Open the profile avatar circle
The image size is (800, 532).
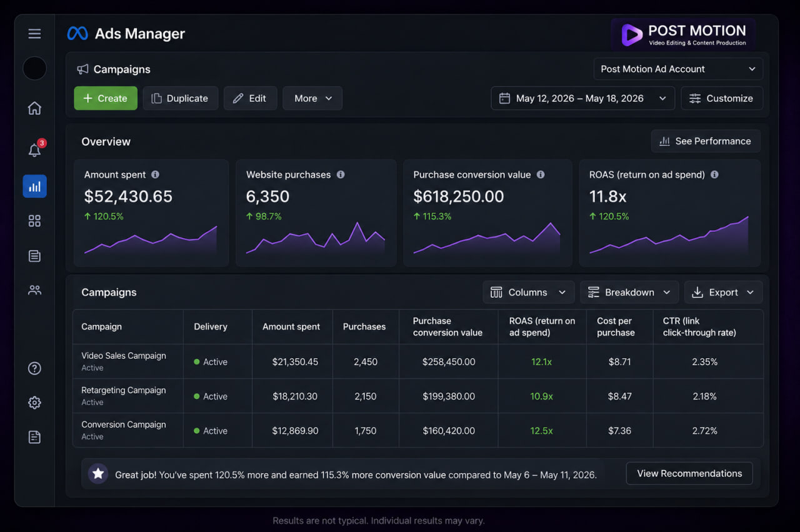[x=34, y=68]
